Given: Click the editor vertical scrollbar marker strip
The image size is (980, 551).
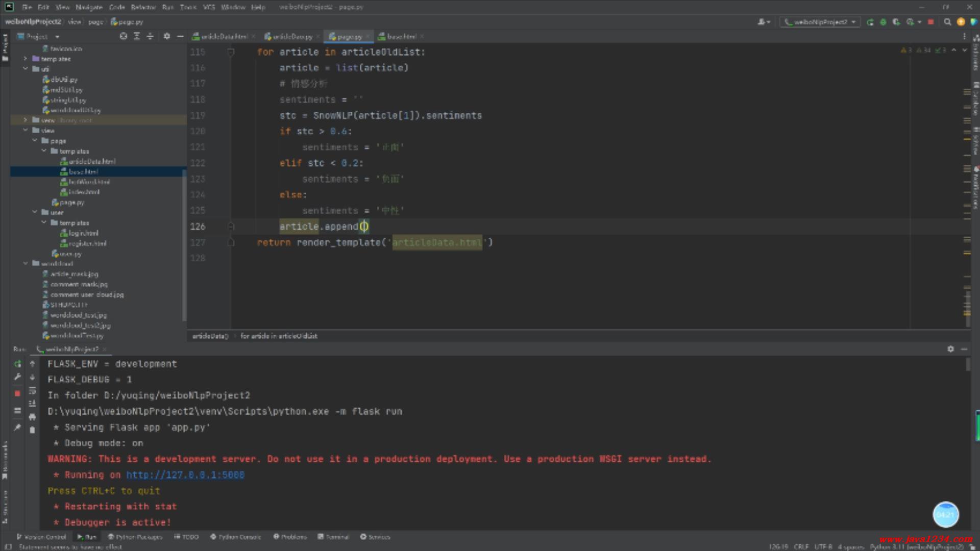Looking at the screenshot, I should click(x=967, y=204).
